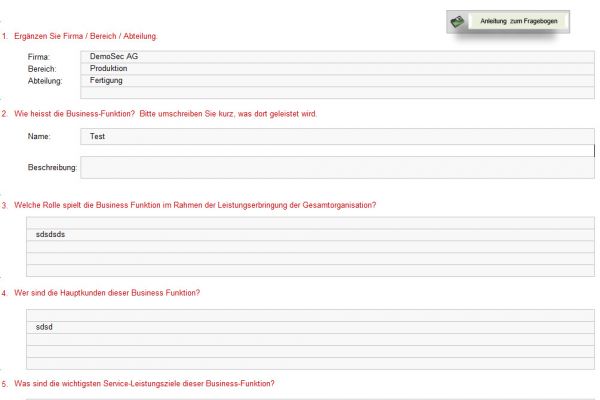Click question 1 heading about Firma / Bereich / Abteilung

(85, 36)
